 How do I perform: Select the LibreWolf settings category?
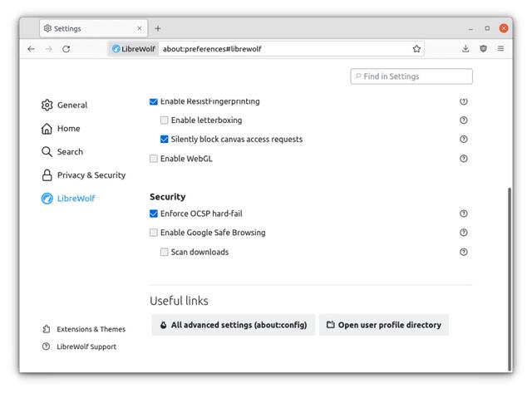(x=68, y=199)
